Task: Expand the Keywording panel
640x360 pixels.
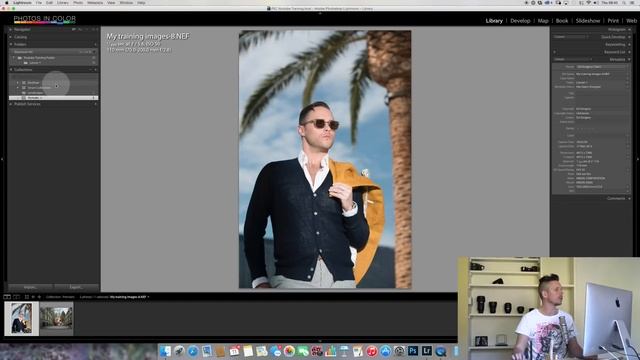Action: (x=615, y=44)
